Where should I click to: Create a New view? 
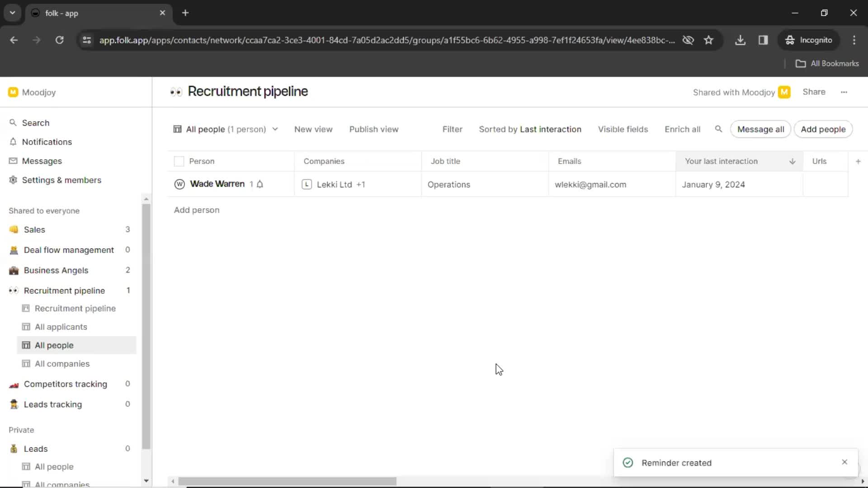coord(313,129)
